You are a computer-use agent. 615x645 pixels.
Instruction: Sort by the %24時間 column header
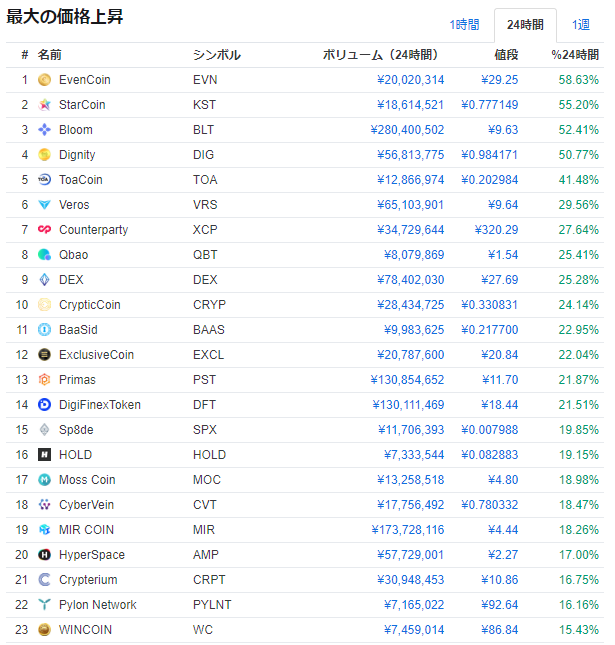(575, 55)
